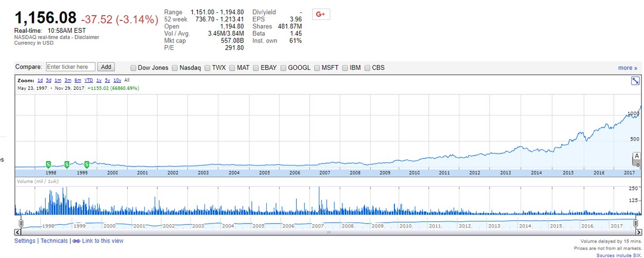Focus the 'Enter ticker here' compare field
Screen dimensions: 644x258
click(70, 67)
